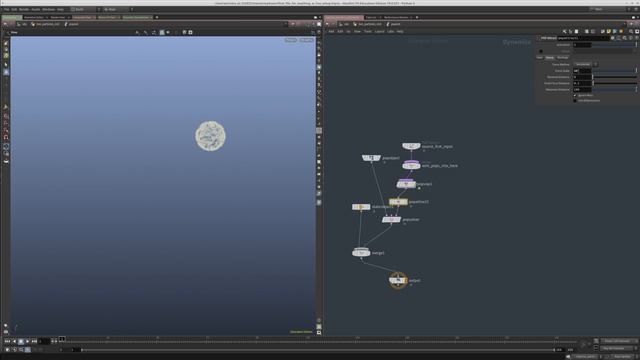The image size is (640, 360).
Task: Click the highlighted stop playback button
Action: coord(21,341)
